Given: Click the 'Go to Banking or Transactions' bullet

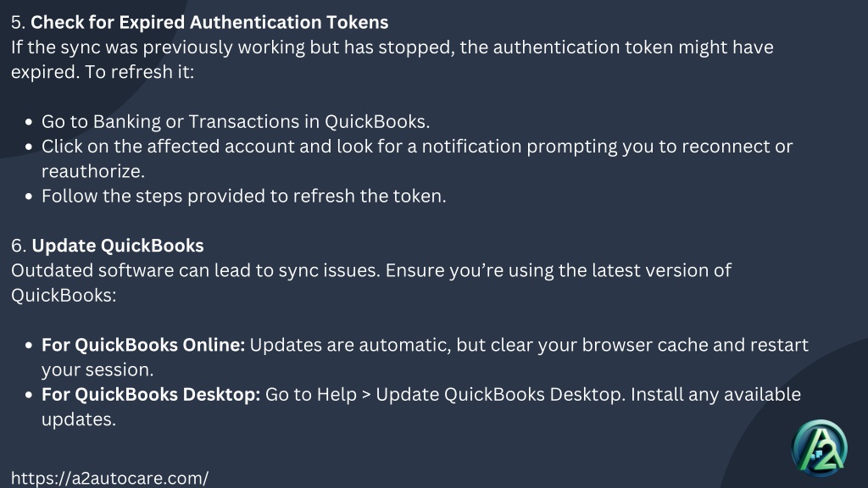Looking at the screenshot, I should click(236, 122).
